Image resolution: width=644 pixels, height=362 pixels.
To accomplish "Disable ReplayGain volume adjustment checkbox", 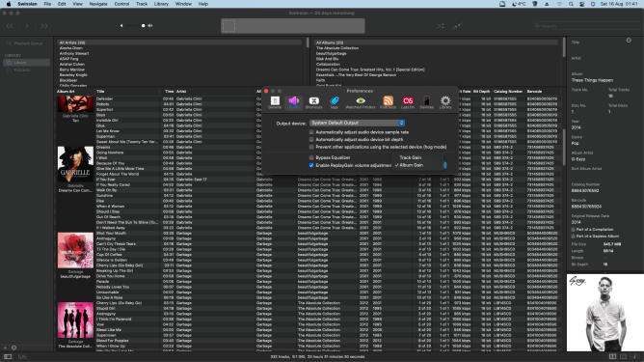I will 311,165.
